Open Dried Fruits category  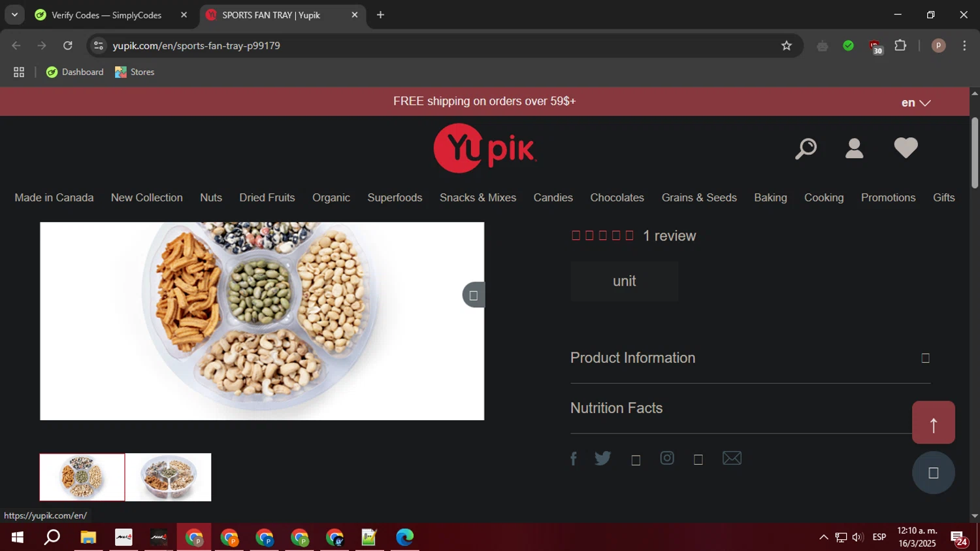[267, 197]
